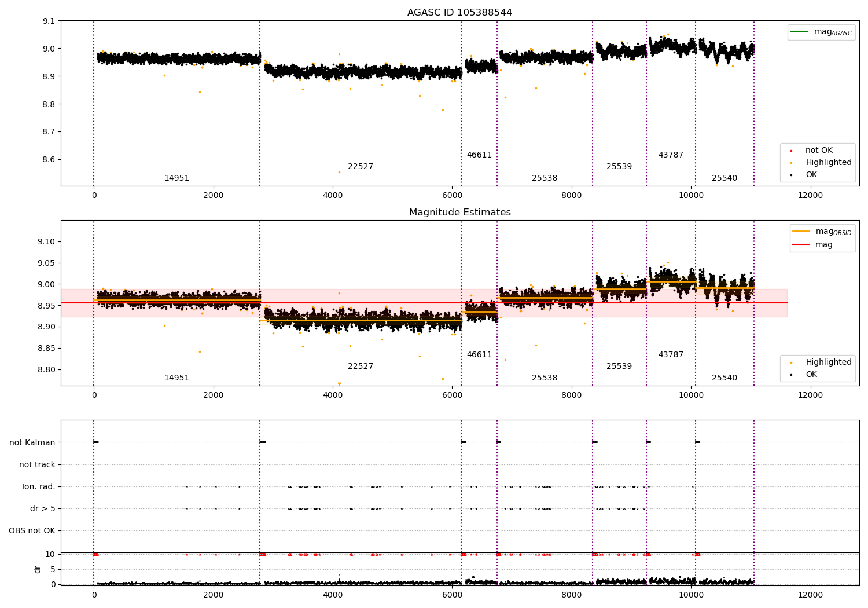
Task: Click the "not track" axis label
Action: point(37,465)
